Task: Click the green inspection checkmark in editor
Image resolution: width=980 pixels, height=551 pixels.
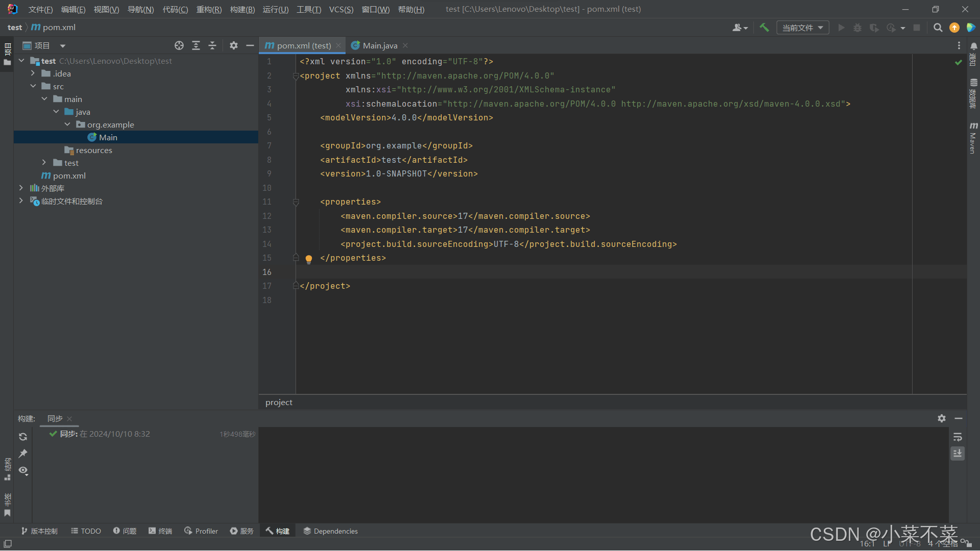Action: [958, 62]
